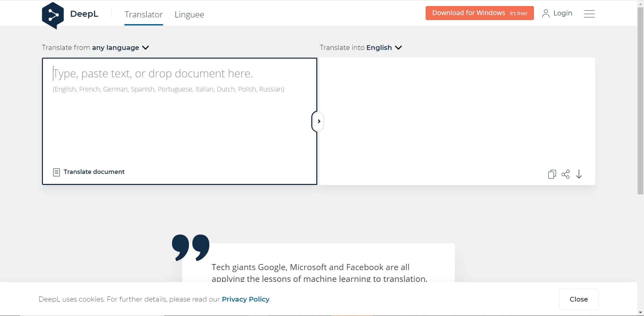Open the hamburger menu icon
This screenshot has height=316, width=644.
[589, 14]
